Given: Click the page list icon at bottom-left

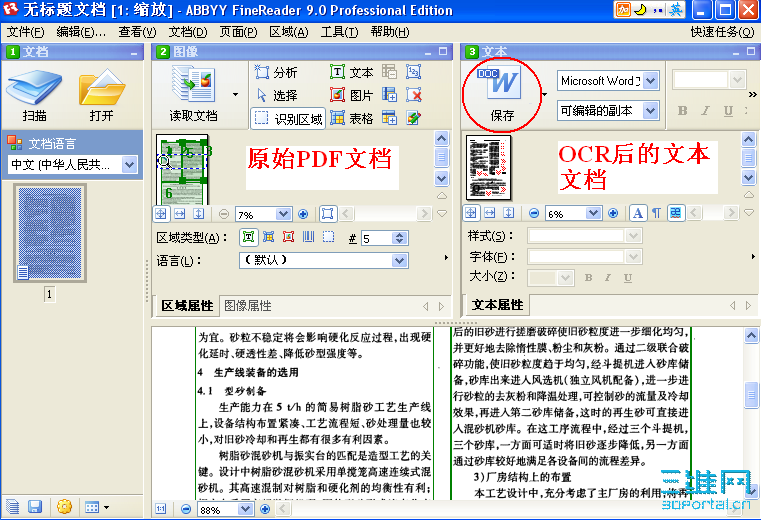Looking at the screenshot, I should (x=12, y=507).
